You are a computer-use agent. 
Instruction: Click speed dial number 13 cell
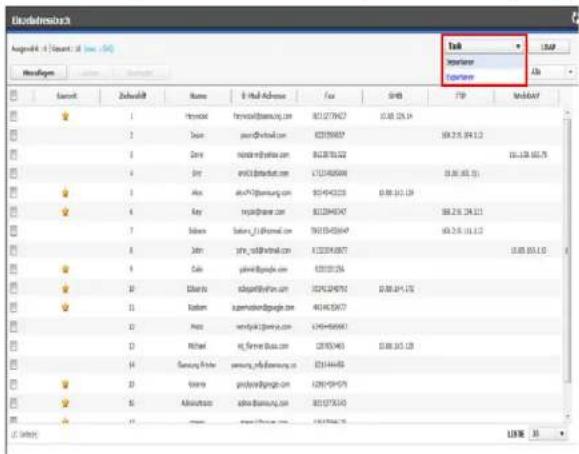[x=131, y=346]
